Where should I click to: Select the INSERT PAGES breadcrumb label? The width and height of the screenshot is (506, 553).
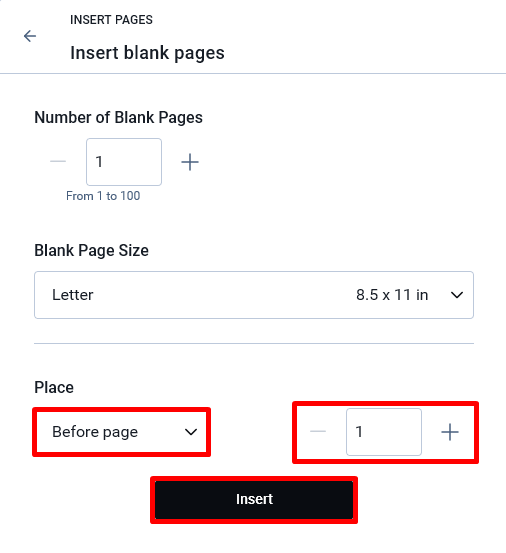click(x=111, y=20)
